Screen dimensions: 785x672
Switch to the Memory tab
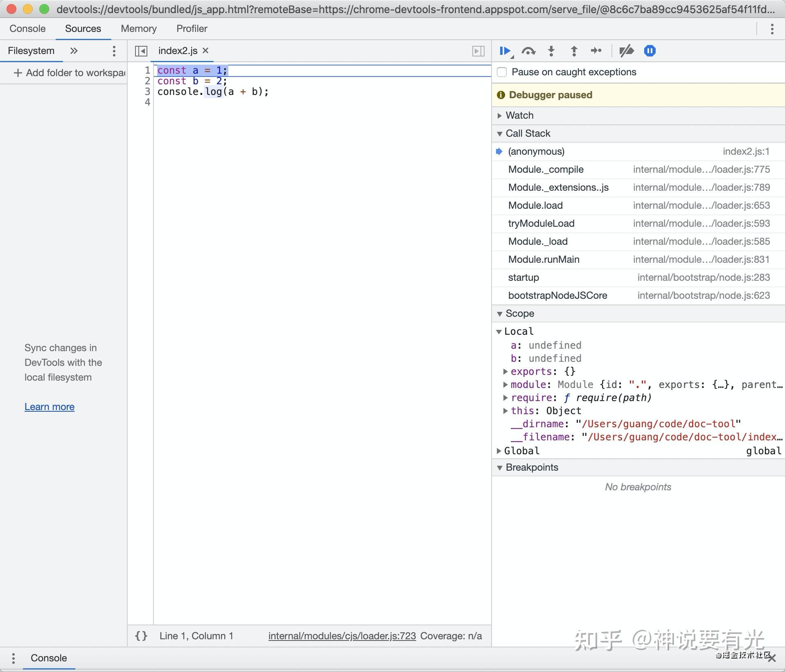click(x=138, y=29)
